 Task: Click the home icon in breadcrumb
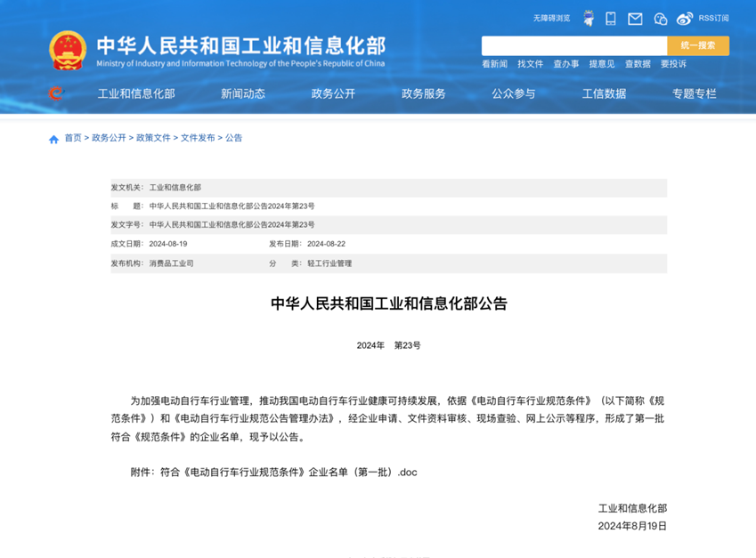click(x=53, y=139)
